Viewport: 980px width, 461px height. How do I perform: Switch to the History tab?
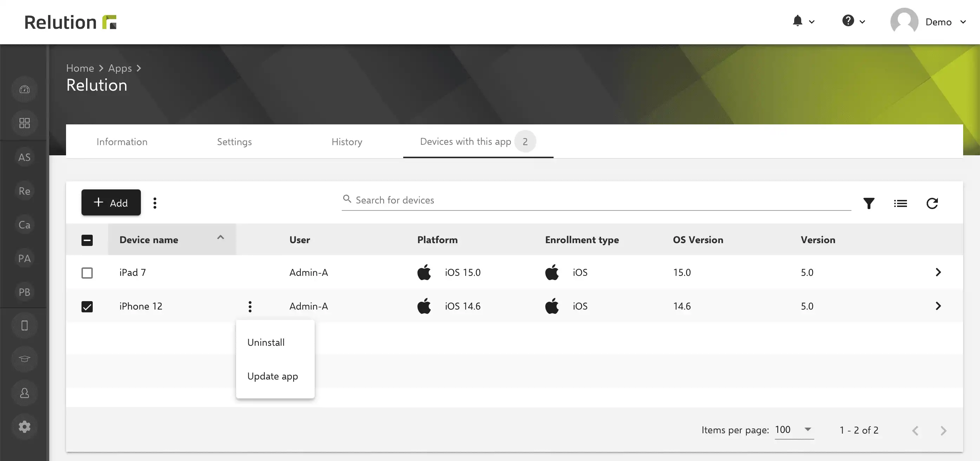pos(347,142)
